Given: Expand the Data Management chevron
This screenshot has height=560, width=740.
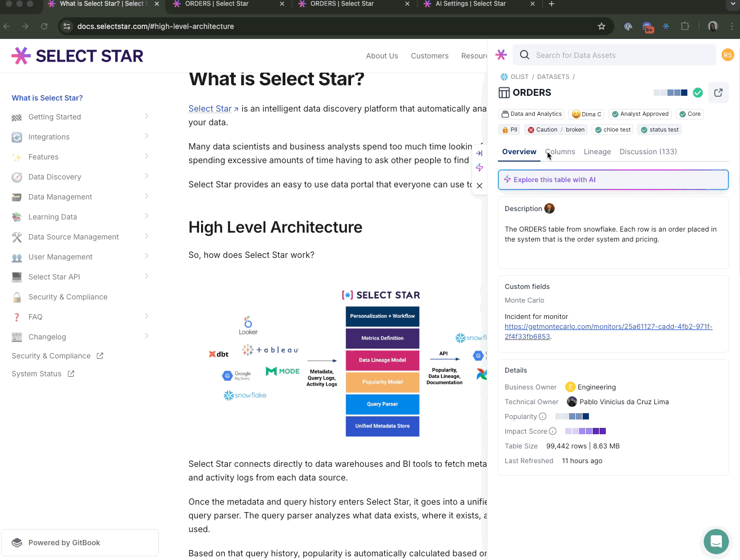Looking at the screenshot, I should click(146, 196).
